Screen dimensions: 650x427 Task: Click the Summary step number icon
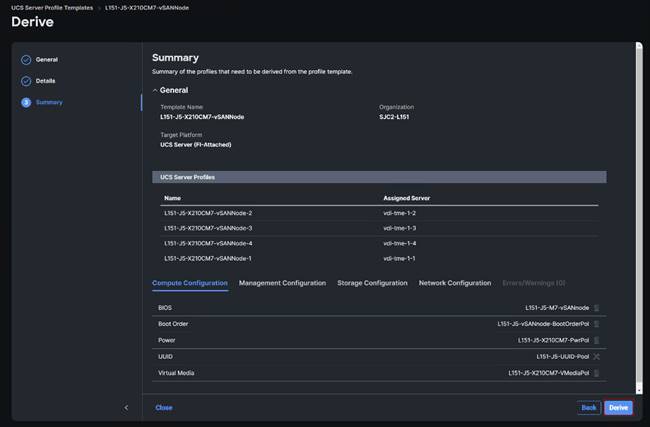(x=26, y=102)
